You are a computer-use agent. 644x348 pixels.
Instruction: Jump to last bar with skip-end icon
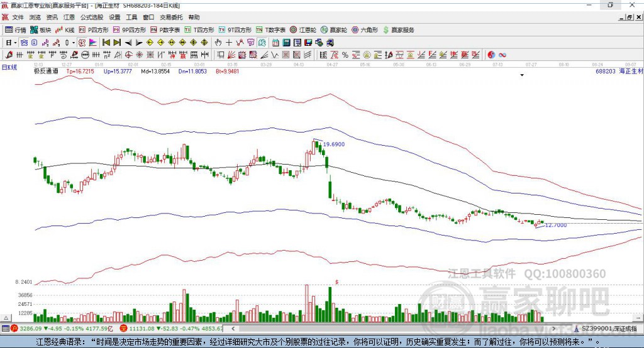(117, 43)
